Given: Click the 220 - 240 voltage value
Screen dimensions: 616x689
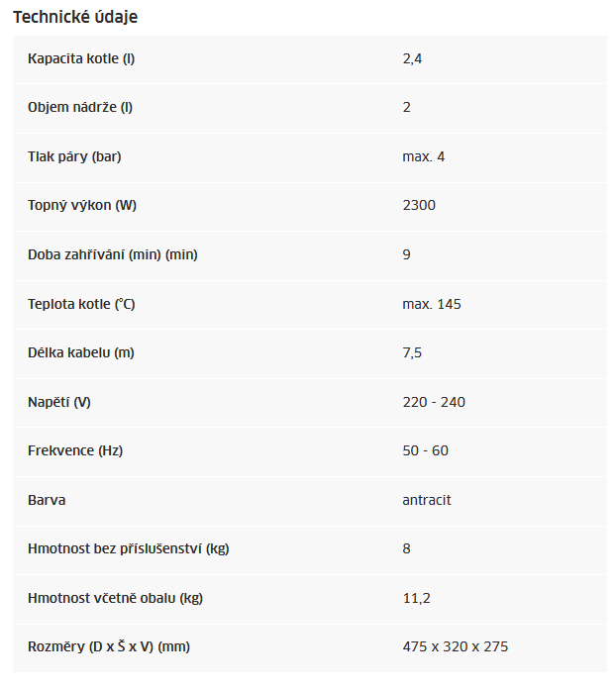Looking at the screenshot, I should click(x=434, y=402).
